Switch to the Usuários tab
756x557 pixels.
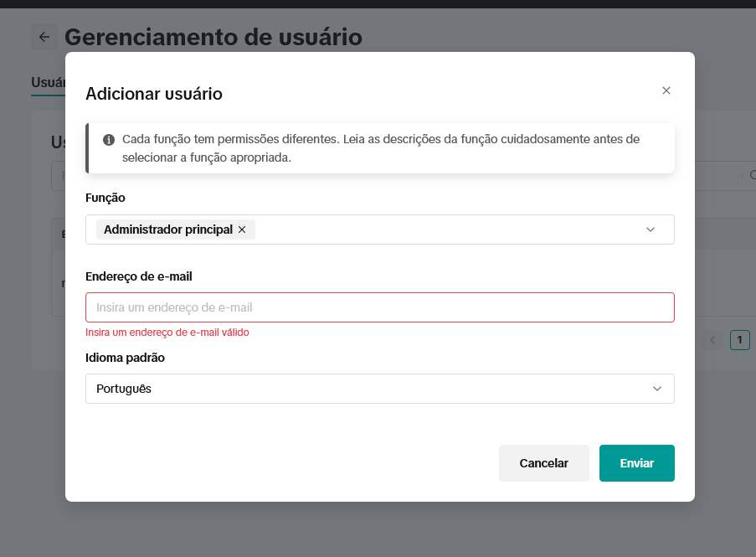pos(48,82)
